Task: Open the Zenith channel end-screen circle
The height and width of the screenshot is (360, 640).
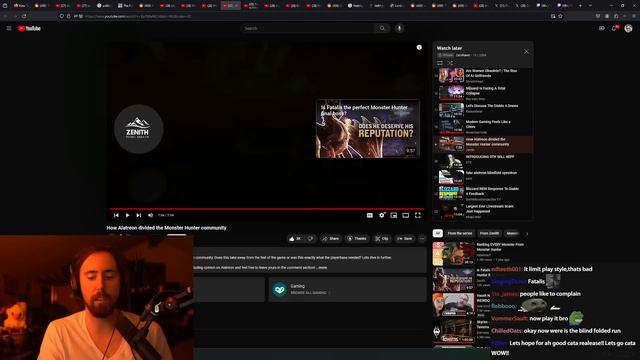Action: click(138, 129)
